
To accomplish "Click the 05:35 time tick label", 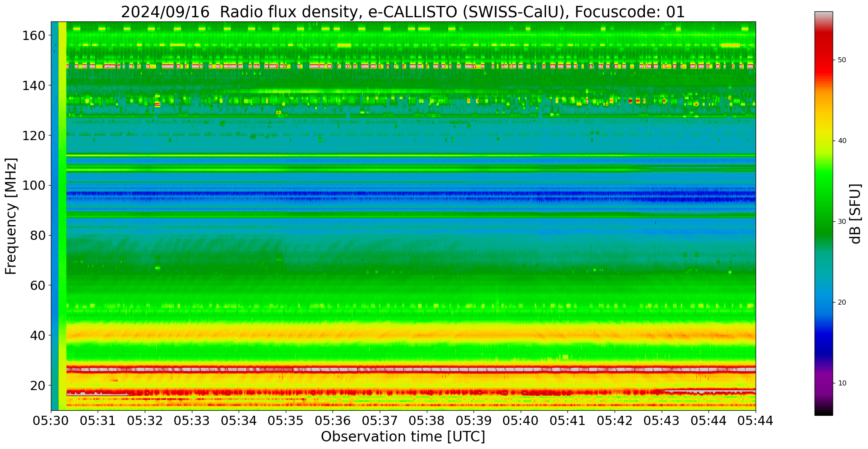I will click(286, 420).
